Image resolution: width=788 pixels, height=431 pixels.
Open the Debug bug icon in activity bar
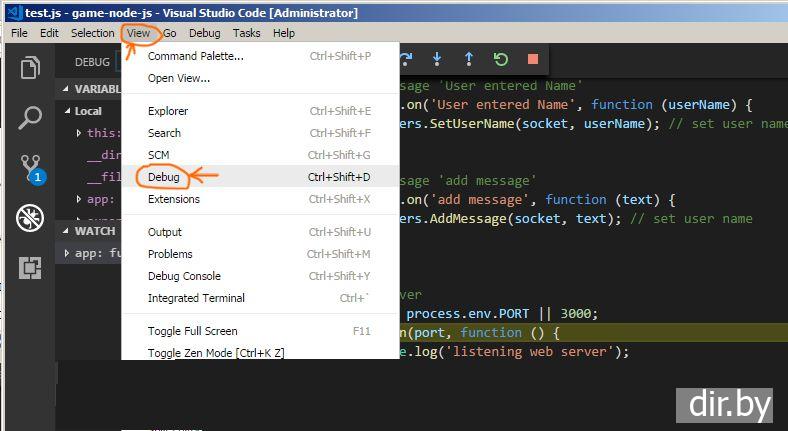coord(30,219)
